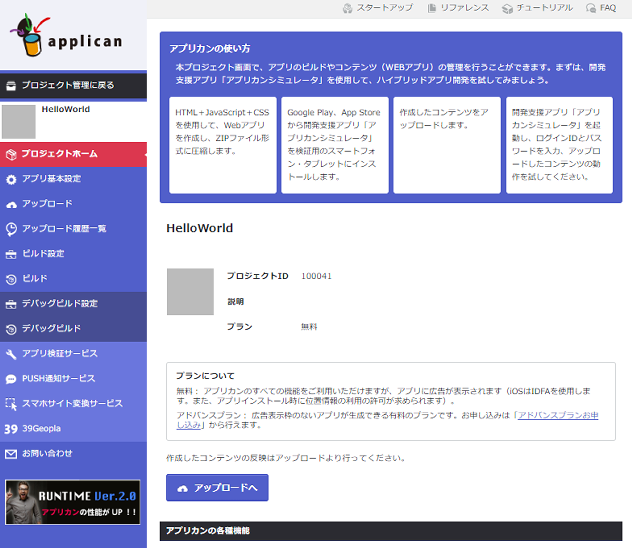Click the アップロードへ button
Image resolution: width=632 pixels, height=548 pixels.
coord(217,488)
